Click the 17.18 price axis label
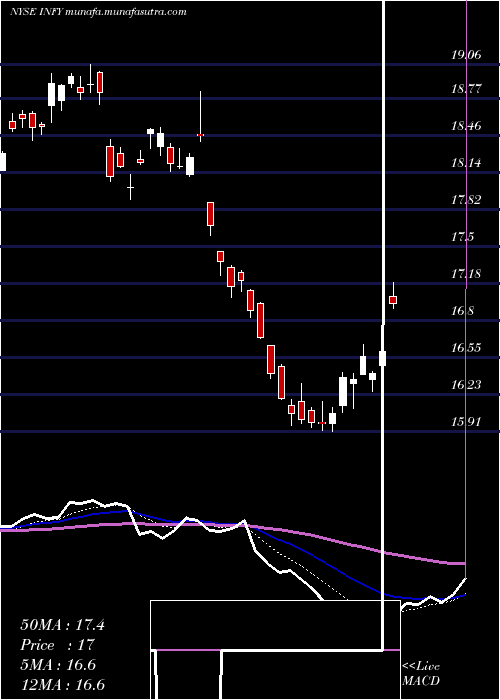This screenshot has width=500, height=700. tap(466, 273)
